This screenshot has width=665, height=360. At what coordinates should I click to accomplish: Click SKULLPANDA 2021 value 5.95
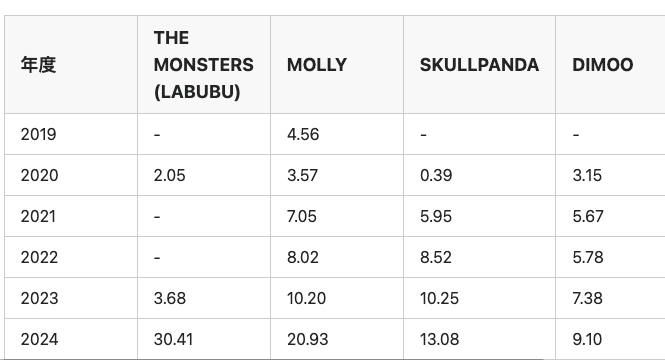coord(436,216)
